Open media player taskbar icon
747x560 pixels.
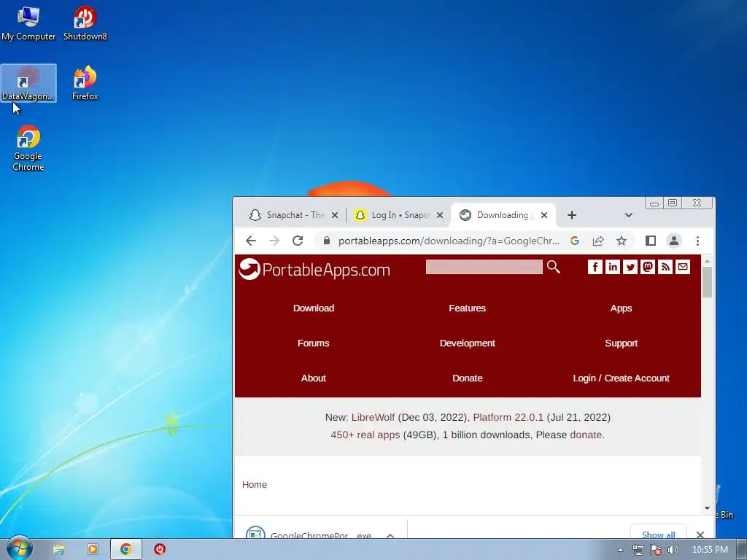[x=93, y=549]
